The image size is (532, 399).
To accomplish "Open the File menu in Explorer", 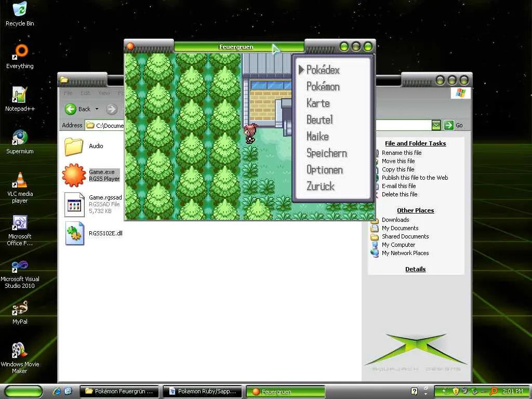I will point(68,92).
